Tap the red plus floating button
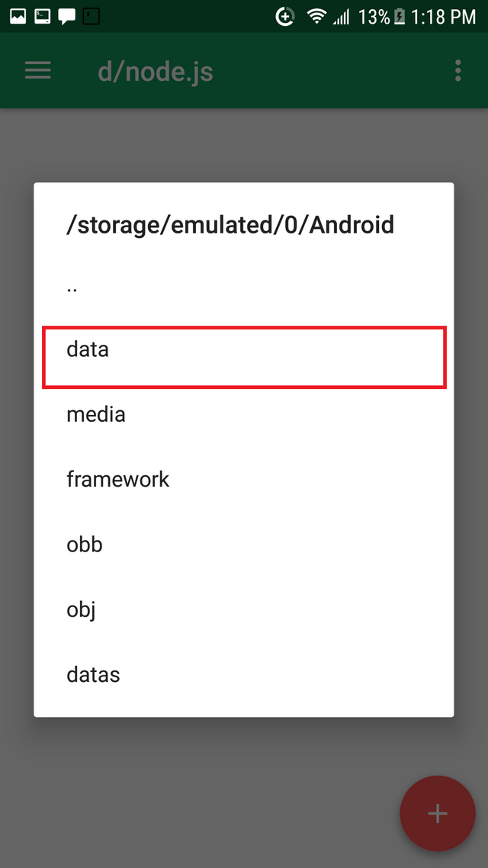Image resolution: width=488 pixels, height=868 pixels. pyautogui.click(x=438, y=813)
